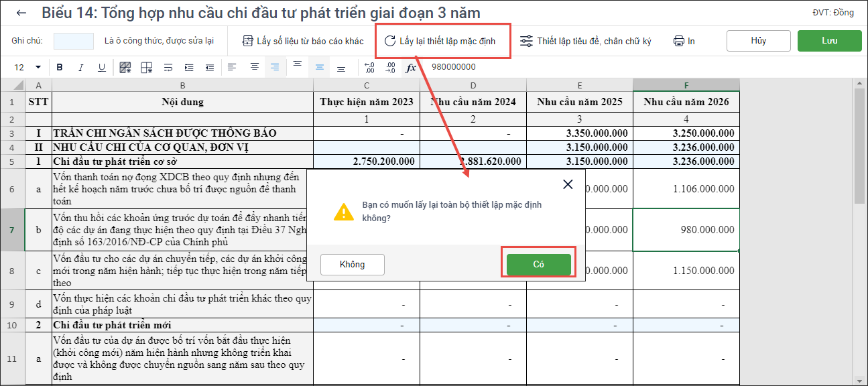Click the wrap text icon
The image size is (868, 386).
[168, 68]
